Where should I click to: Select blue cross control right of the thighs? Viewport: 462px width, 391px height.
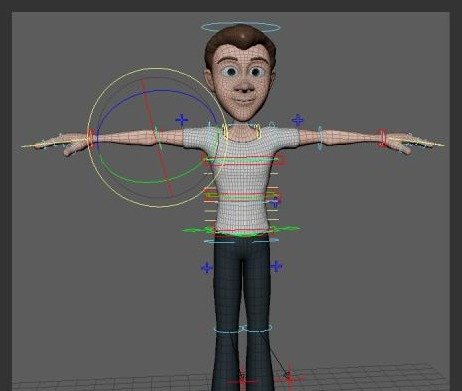click(276, 266)
